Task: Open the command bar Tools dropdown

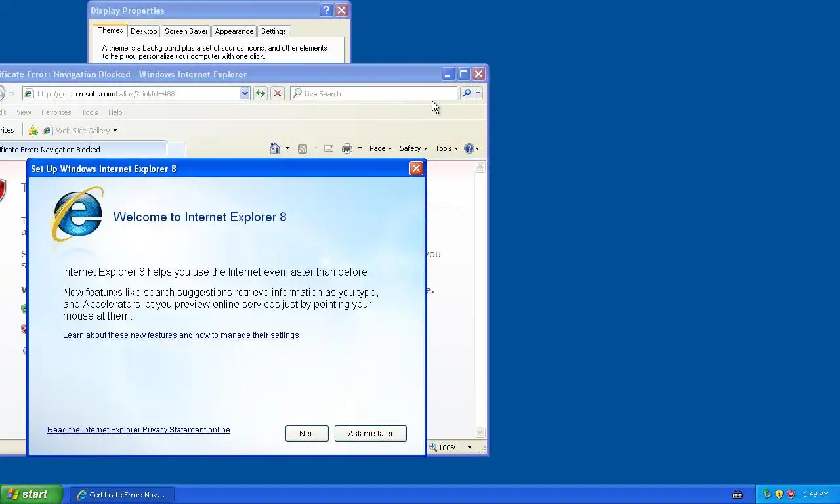Action: (447, 148)
